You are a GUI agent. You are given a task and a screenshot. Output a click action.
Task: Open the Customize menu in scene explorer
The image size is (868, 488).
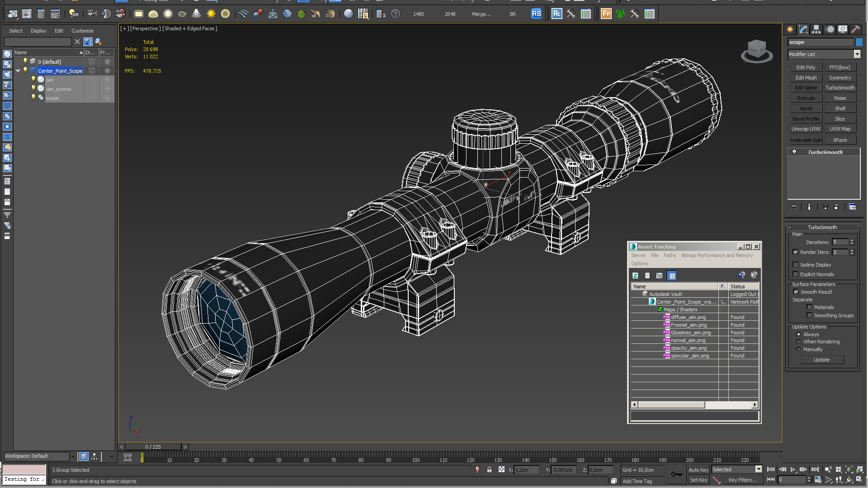[82, 31]
